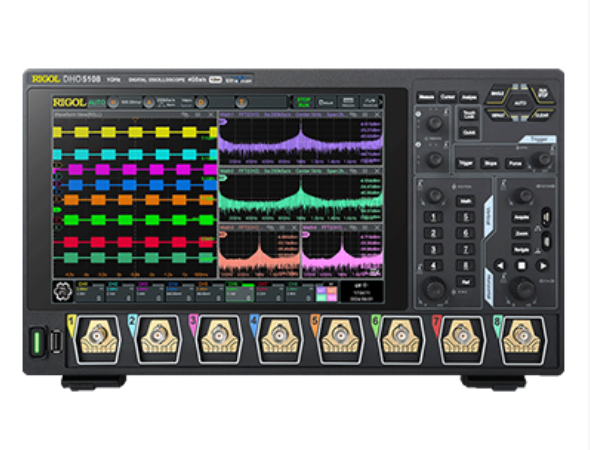
Task: Open the Acquire menu key
Action: tap(522, 217)
